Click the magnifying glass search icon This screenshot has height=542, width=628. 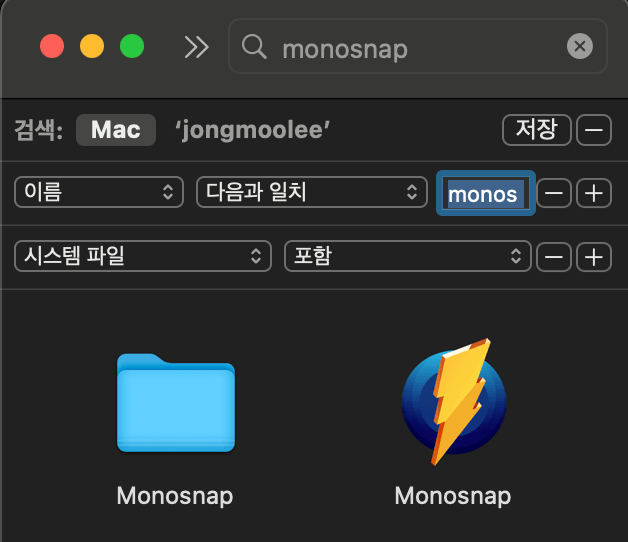click(254, 46)
